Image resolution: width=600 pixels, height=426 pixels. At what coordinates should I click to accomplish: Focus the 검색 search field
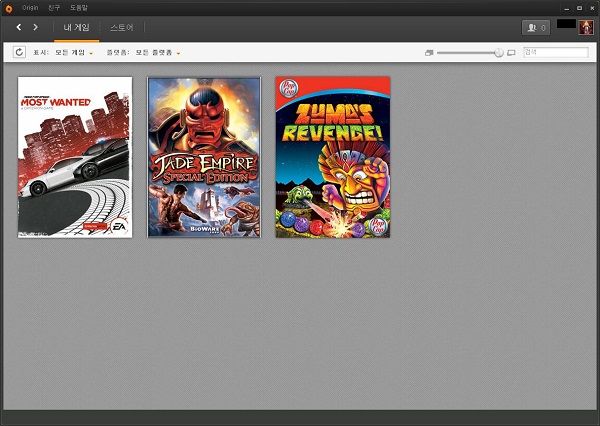[556, 52]
